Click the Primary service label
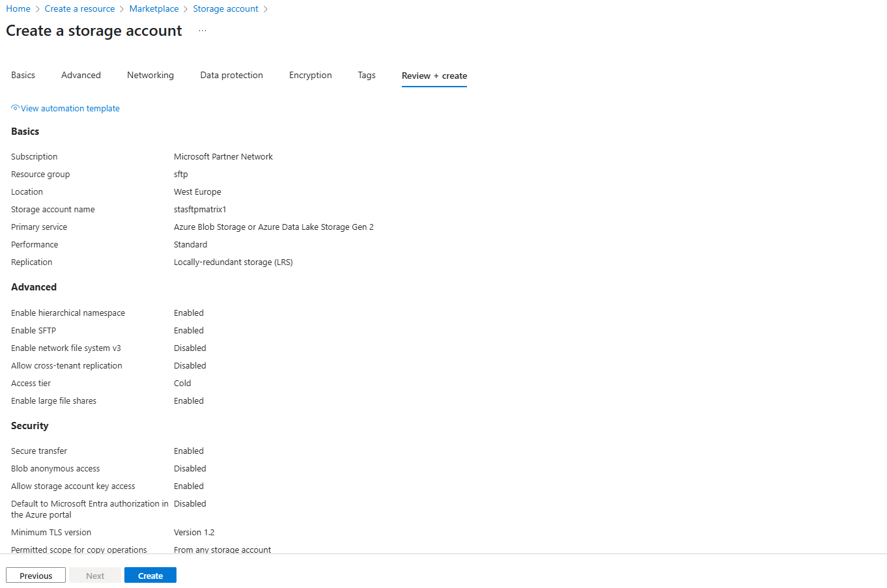Screen dimensions: 887x588 pyautogui.click(x=39, y=227)
